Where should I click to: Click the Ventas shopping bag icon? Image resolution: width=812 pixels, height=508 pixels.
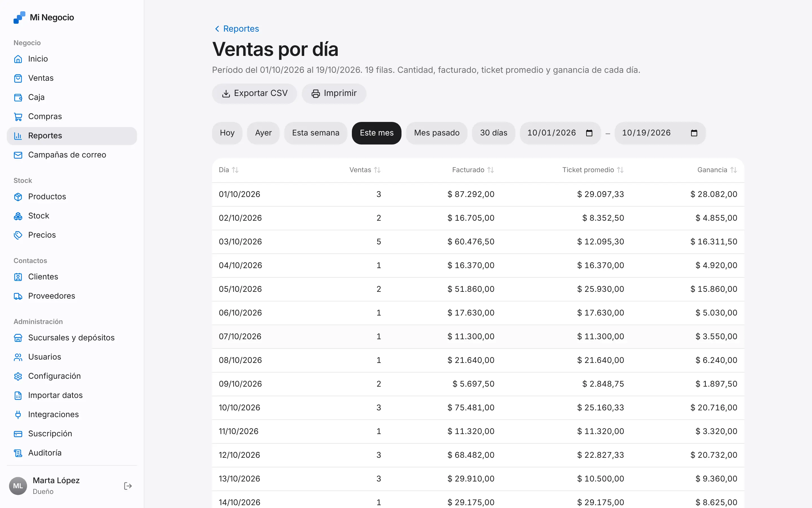pos(18,78)
